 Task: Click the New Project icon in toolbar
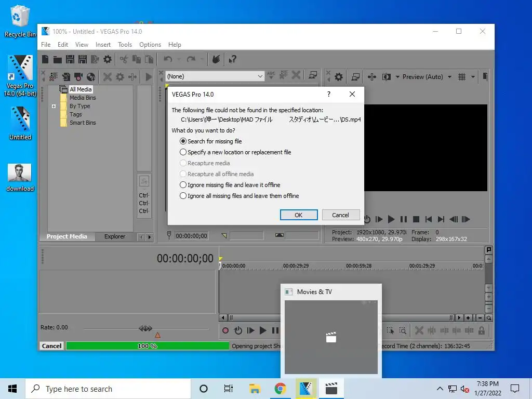(x=45, y=59)
